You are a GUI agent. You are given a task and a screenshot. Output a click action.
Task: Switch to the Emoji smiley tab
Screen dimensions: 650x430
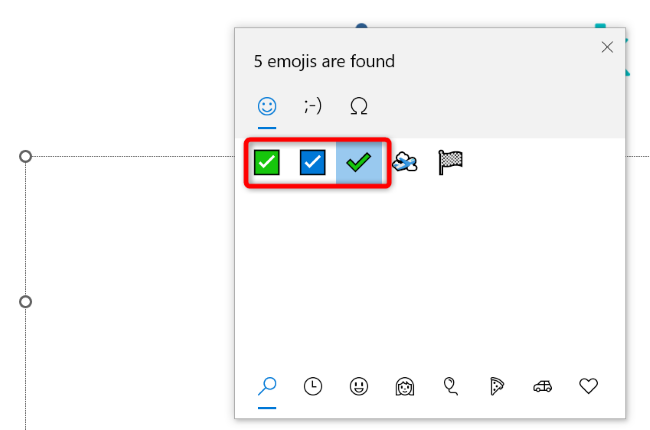(267, 105)
